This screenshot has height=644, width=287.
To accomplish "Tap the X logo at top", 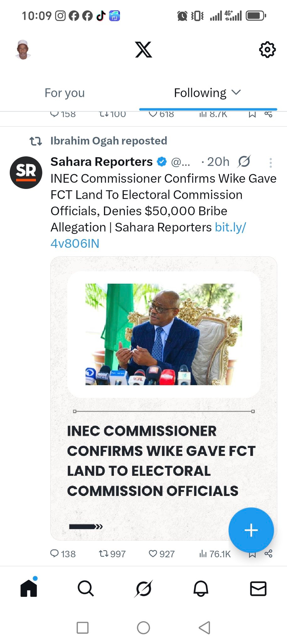I will (x=143, y=49).
